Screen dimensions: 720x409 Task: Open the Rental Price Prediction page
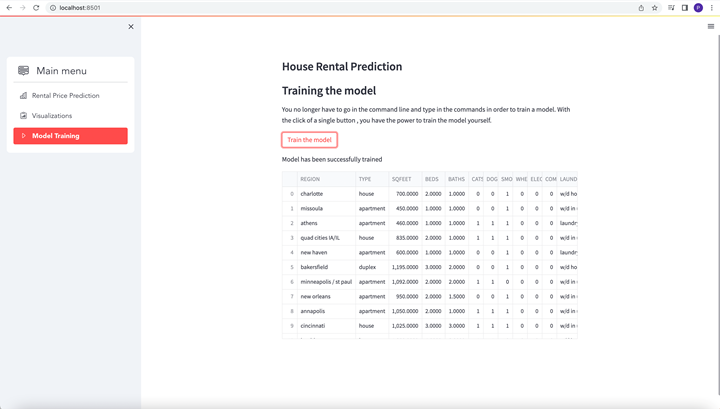[65, 96]
